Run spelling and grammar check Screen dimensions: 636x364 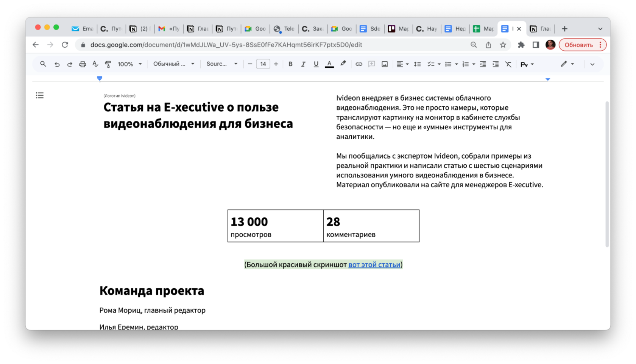pyautogui.click(x=95, y=64)
